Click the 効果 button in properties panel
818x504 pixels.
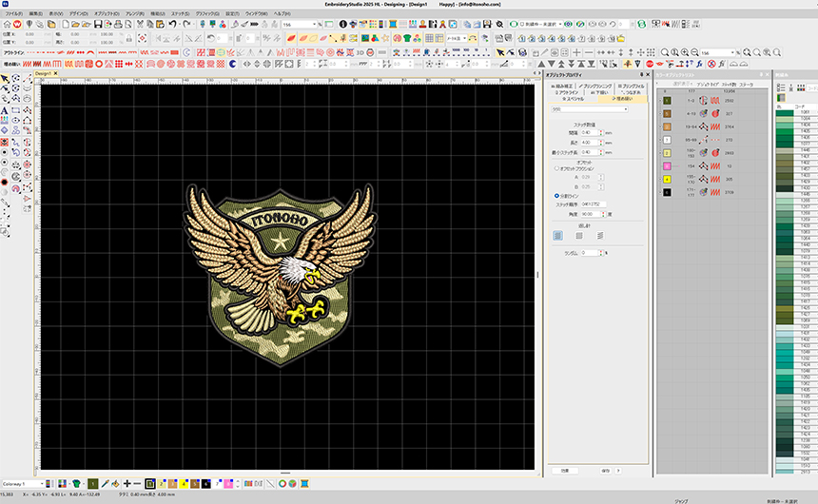click(563, 470)
